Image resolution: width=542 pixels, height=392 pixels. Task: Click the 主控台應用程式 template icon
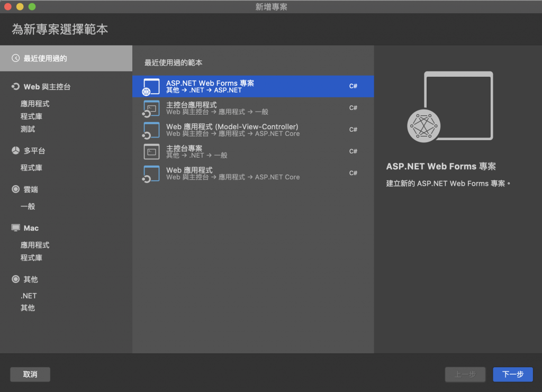click(151, 108)
